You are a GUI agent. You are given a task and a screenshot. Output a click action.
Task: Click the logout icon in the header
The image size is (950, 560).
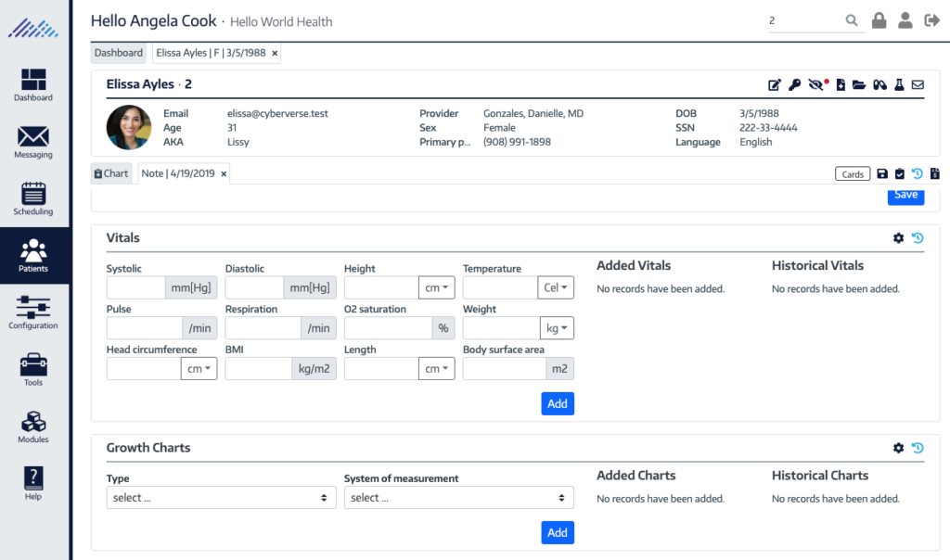coord(931,19)
